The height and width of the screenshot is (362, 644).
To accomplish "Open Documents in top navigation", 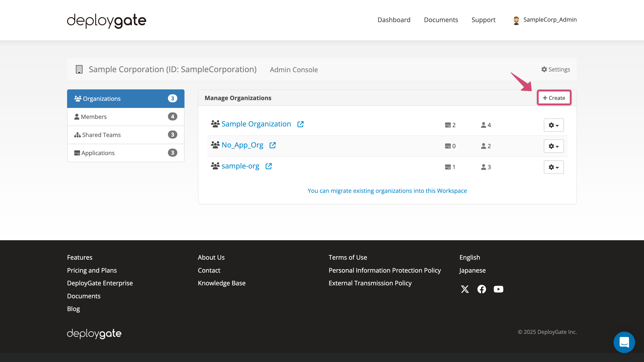I will (441, 20).
